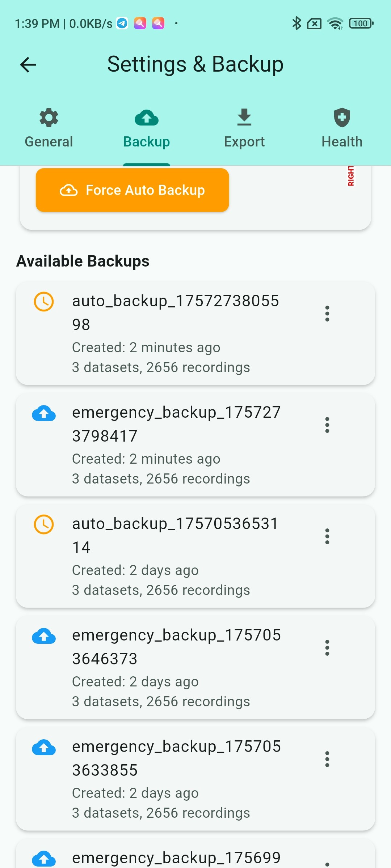The width and height of the screenshot is (391, 868).
Task: Switch to the Backup tab
Action: pos(147,128)
